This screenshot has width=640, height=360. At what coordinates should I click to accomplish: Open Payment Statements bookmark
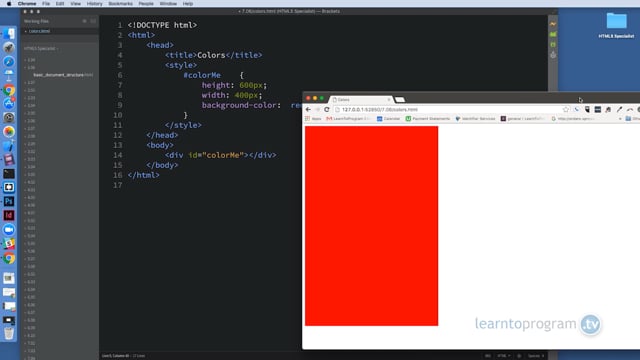pyautogui.click(x=428, y=119)
